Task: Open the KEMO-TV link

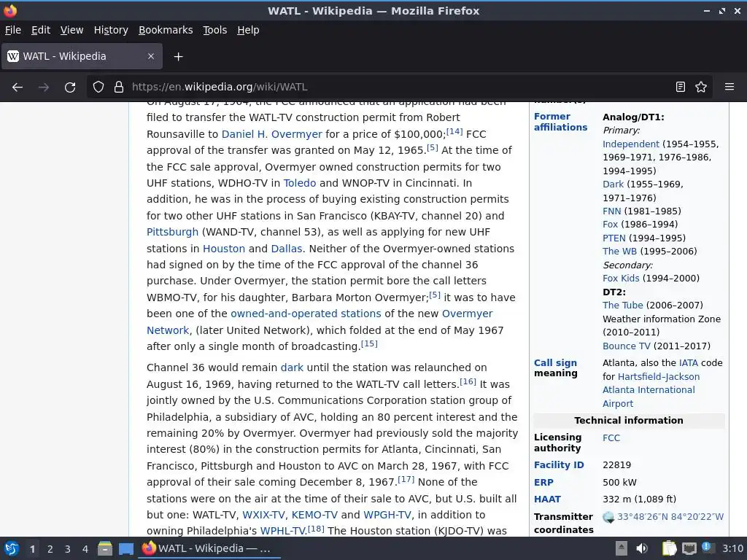Action: click(x=314, y=515)
